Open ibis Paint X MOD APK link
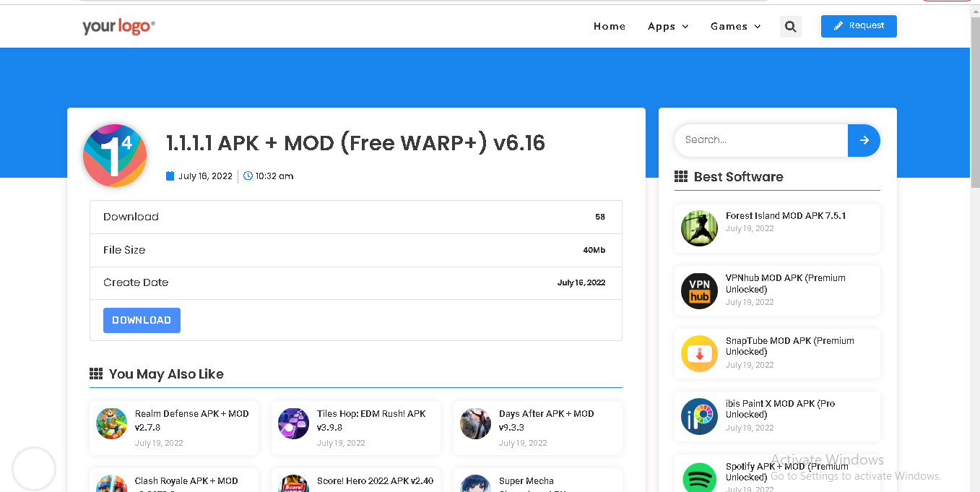 781,409
